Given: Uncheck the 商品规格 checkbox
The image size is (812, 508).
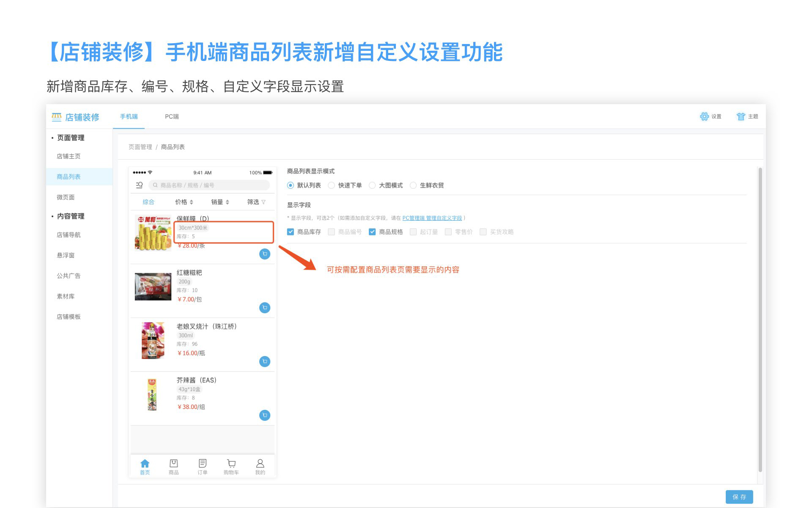Looking at the screenshot, I should tap(372, 232).
